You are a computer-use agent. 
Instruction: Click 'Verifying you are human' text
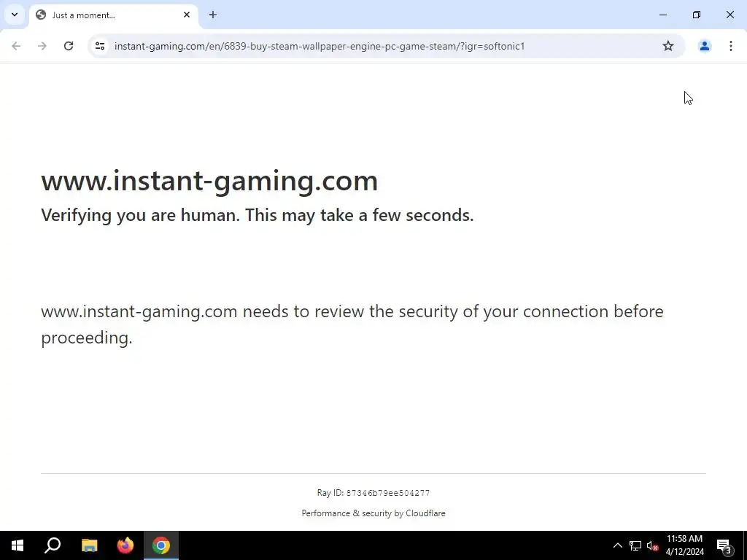[258, 215]
